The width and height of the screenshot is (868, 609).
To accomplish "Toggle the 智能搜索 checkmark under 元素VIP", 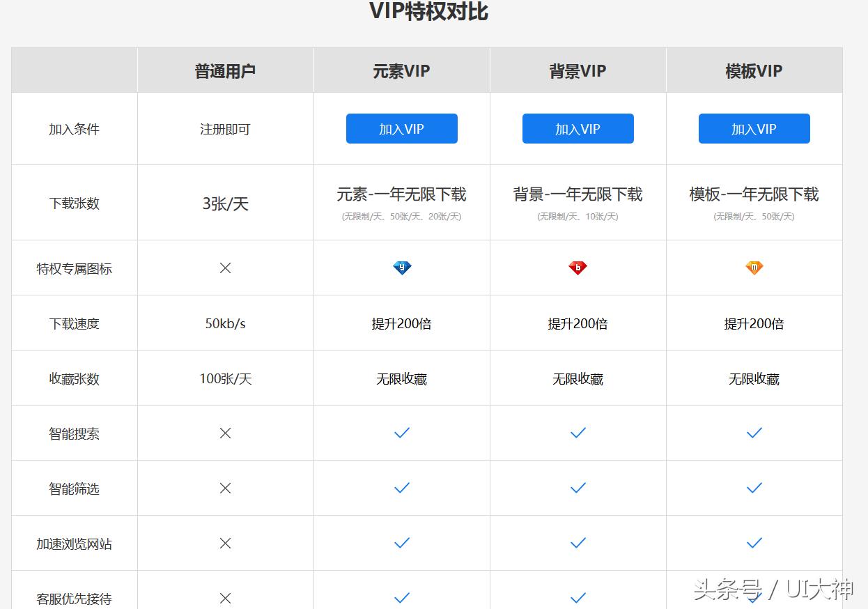I will tap(401, 433).
